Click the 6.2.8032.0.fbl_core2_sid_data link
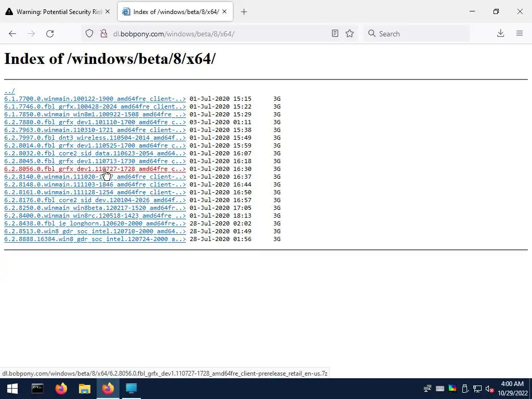 95,153
